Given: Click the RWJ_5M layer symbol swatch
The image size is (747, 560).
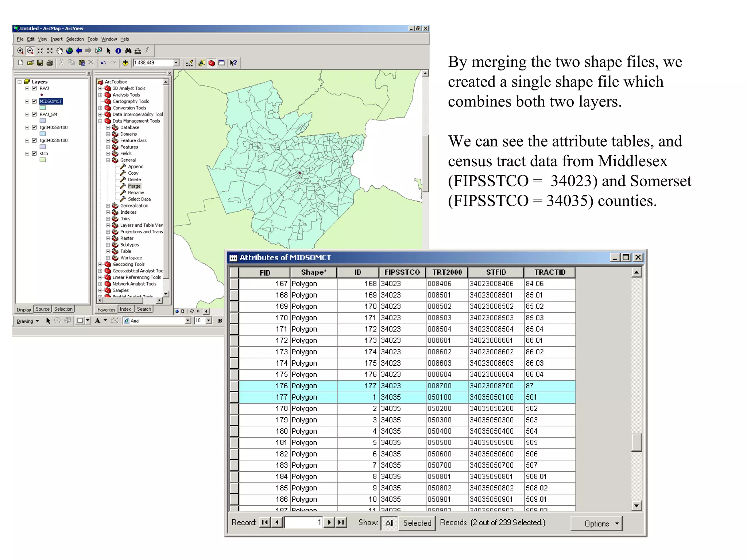Looking at the screenshot, I should tap(43, 121).
